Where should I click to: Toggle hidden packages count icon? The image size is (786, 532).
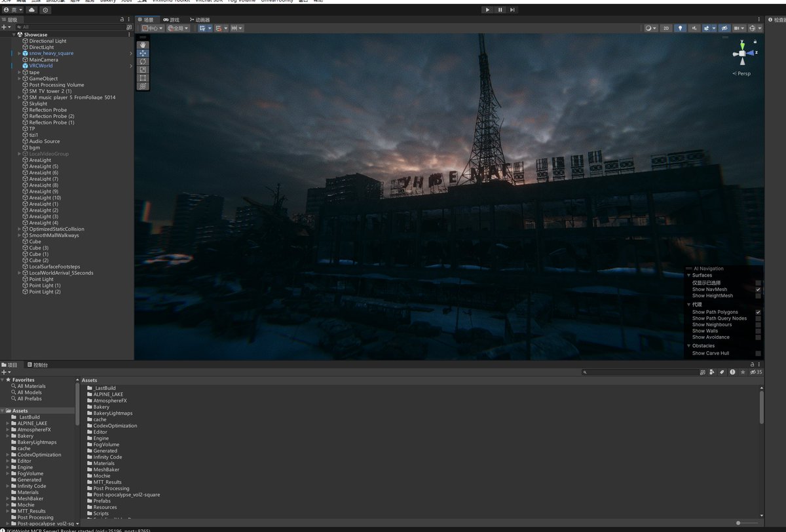click(756, 372)
